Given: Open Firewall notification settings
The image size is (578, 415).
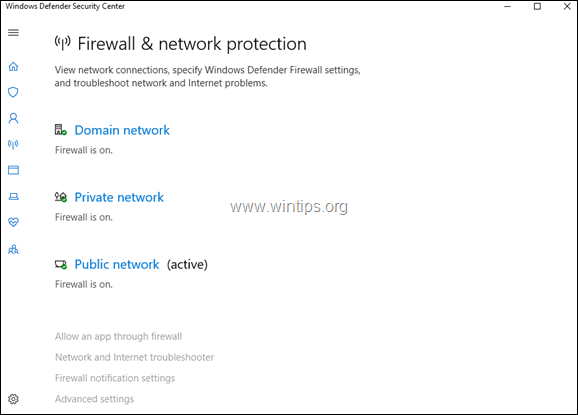Looking at the screenshot, I should pyautogui.click(x=115, y=378).
